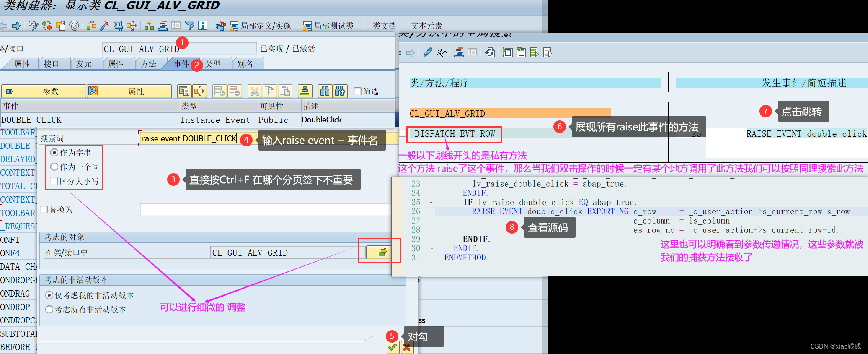Switch to the 友元 tab
This screenshot has height=354, width=868.
click(x=84, y=64)
